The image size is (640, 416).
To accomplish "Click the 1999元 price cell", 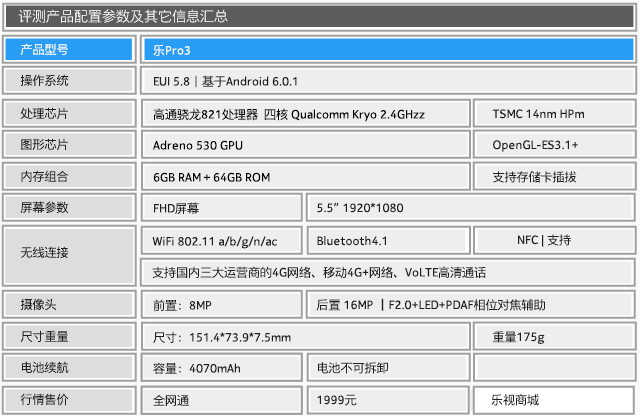I will click(388, 399).
